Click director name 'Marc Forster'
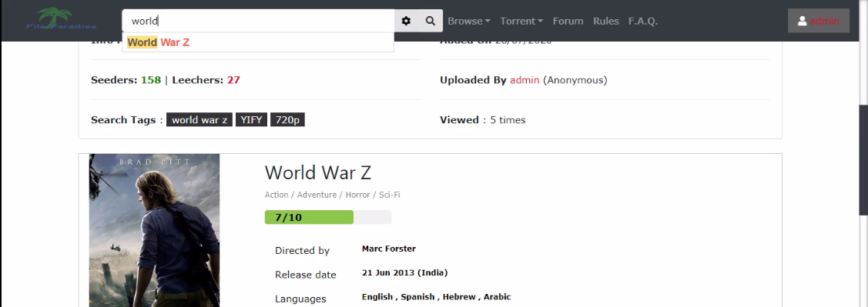Viewport: 868px width, 307px height. pos(389,249)
